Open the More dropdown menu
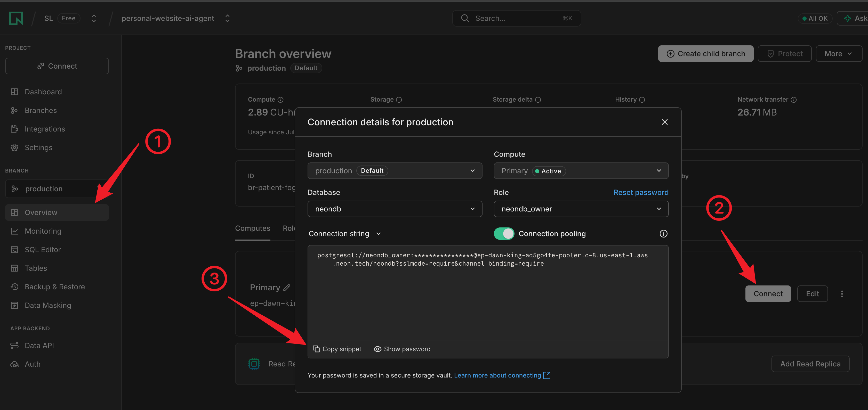The image size is (868, 410). 839,54
